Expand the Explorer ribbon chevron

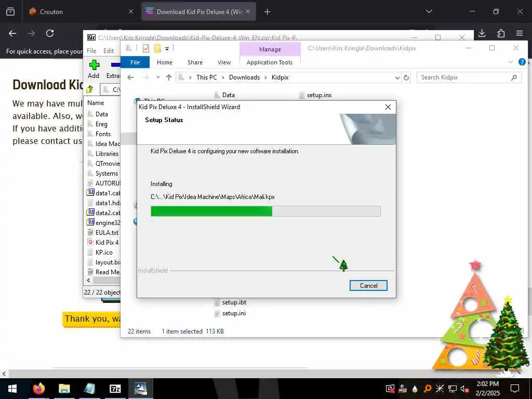tap(511, 62)
